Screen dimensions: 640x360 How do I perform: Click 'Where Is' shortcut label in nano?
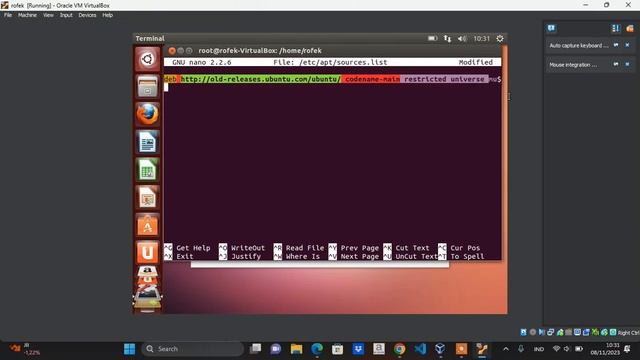[302, 256]
